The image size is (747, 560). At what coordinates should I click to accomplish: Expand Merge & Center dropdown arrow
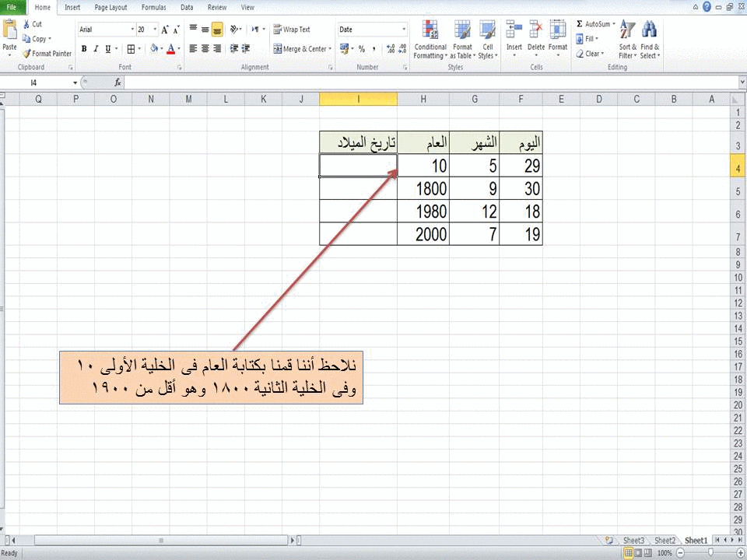[x=330, y=48]
